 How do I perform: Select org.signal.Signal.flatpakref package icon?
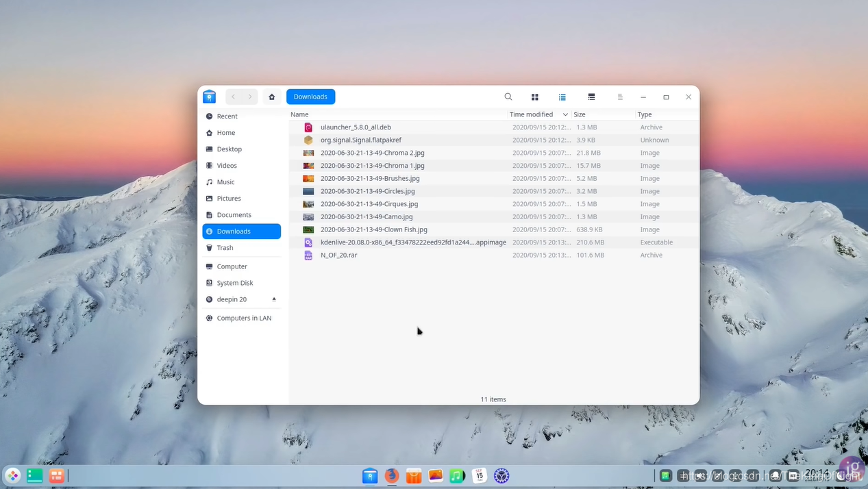308,140
